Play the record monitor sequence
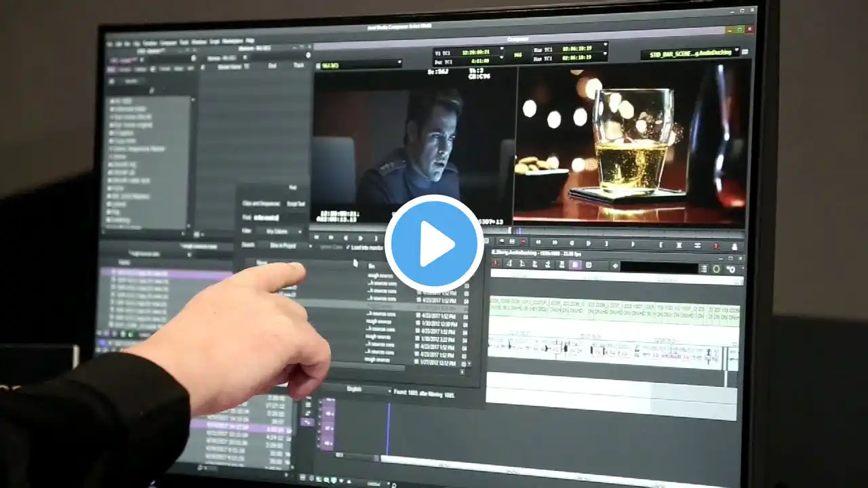The image size is (868, 488). 634,244
